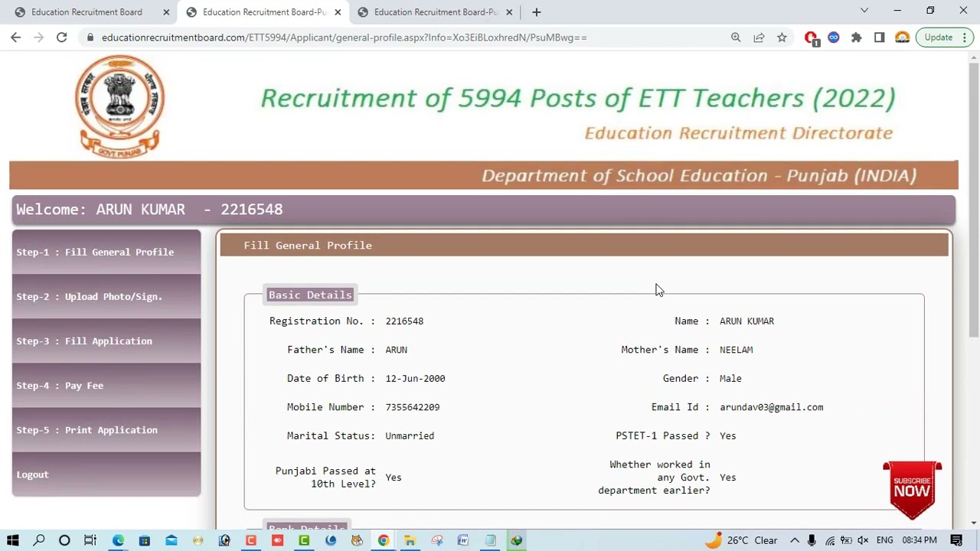Open File Explorer from taskbar
The height and width of the screenshot is (551, 980).
click(410, 540)
